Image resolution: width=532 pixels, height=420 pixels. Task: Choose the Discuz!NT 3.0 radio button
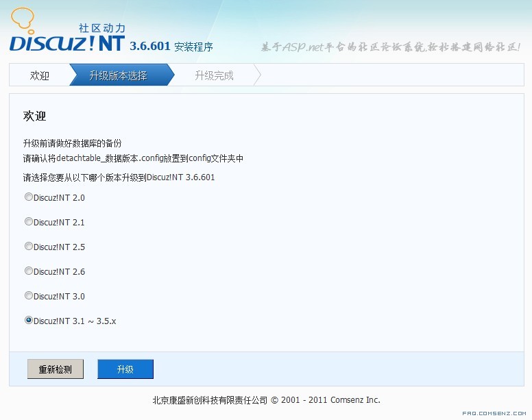tap(29, 296)
